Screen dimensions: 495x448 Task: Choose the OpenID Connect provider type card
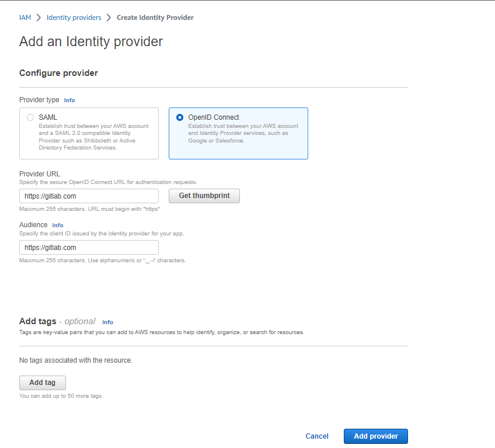tap(238, 133)
